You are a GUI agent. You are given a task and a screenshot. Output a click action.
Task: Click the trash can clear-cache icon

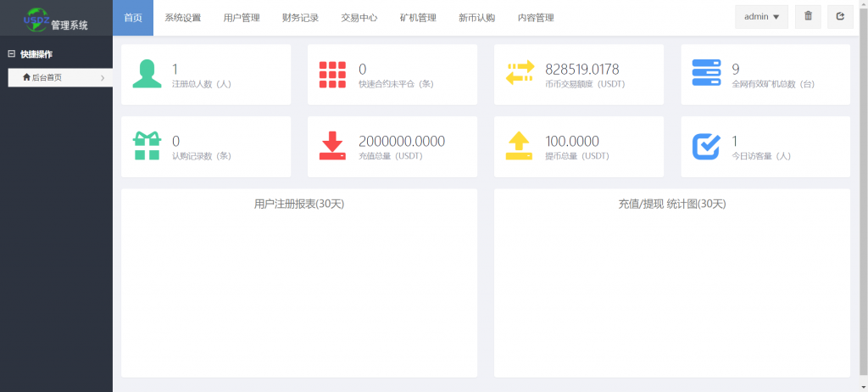click(x=808, y=17)
